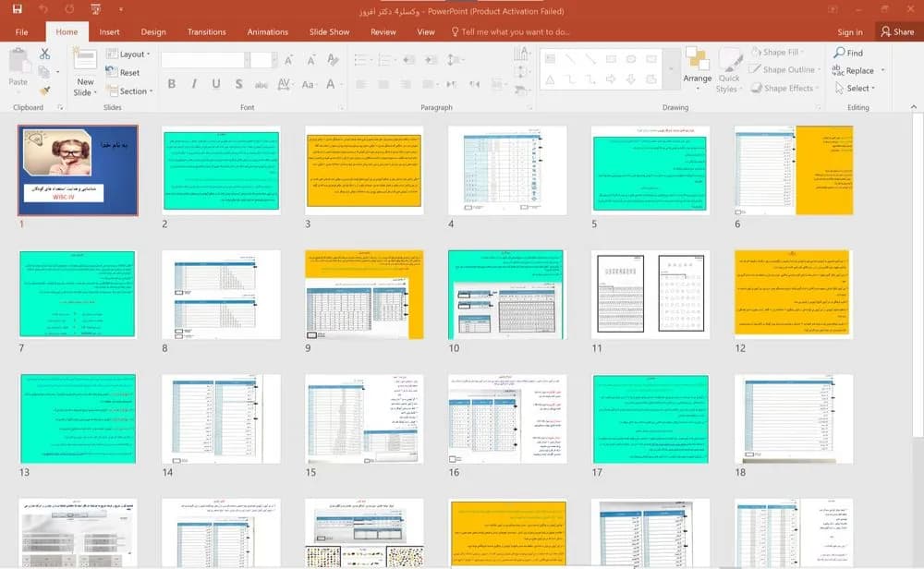
Task: Switch to the Insert tab
Action: [109, 31]
